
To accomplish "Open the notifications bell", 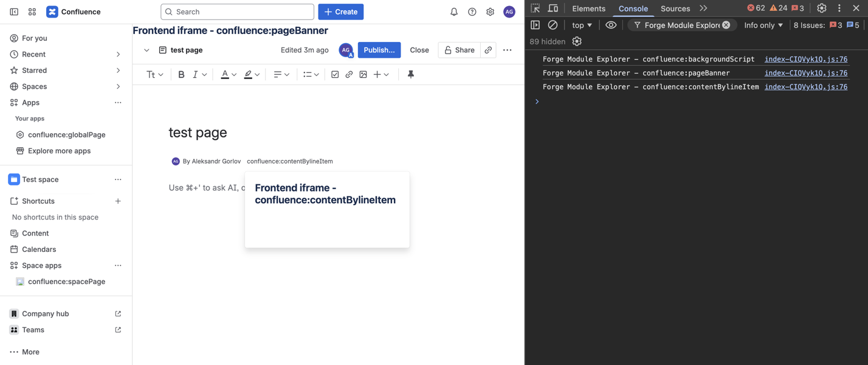I will click(x=454, y=12).
